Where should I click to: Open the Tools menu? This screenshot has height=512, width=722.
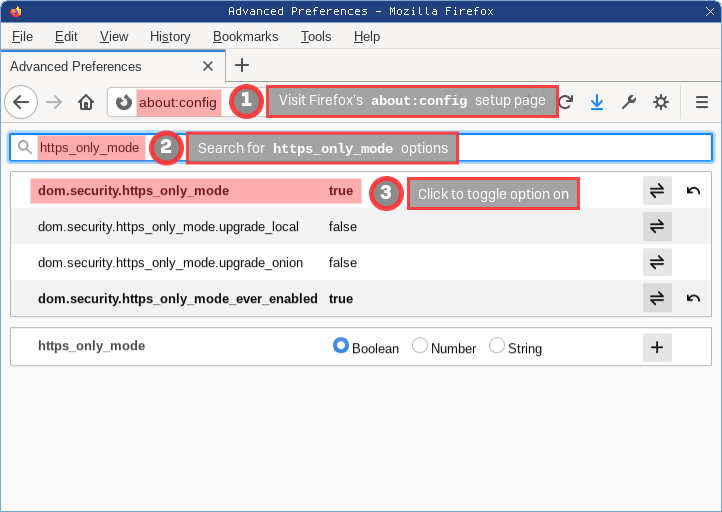coord(316,36)
